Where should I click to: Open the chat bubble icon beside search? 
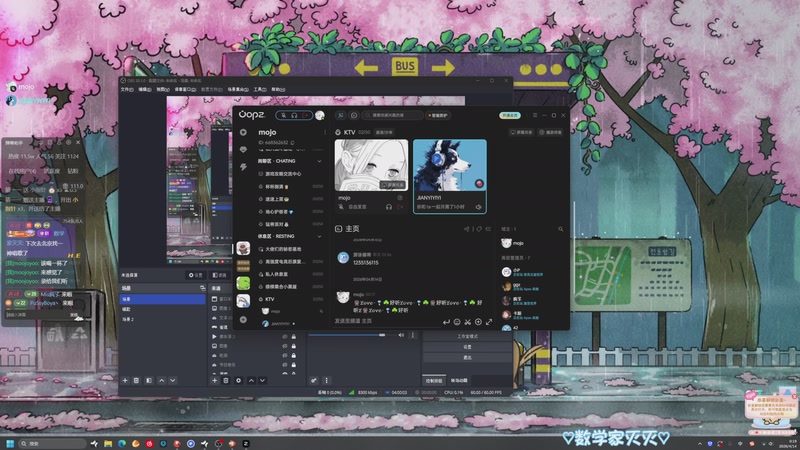(354, 115)
